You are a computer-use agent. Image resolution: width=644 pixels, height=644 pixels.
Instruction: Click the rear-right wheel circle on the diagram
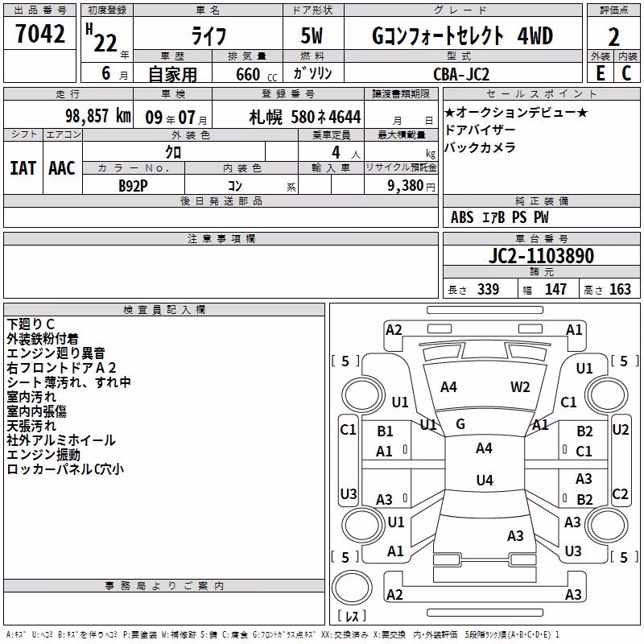pos(607,526)
